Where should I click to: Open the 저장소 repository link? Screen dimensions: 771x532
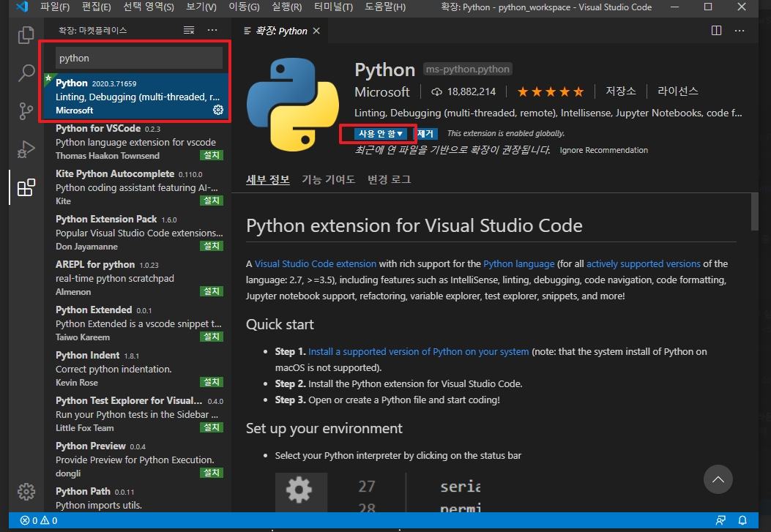(621, 91)
